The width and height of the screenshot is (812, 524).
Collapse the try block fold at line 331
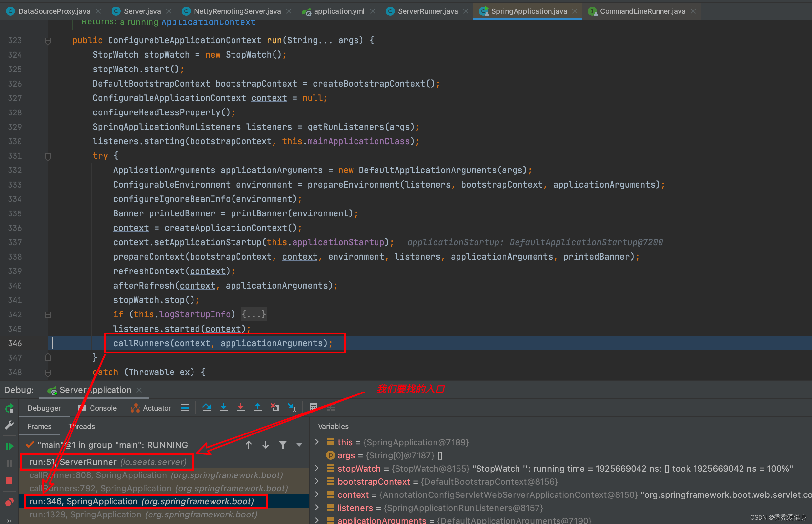48,156
